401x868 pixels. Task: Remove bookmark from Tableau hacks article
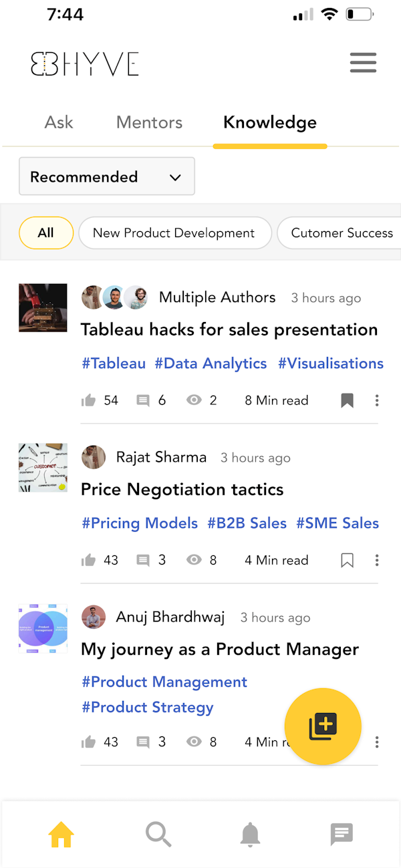pos(347,400)
